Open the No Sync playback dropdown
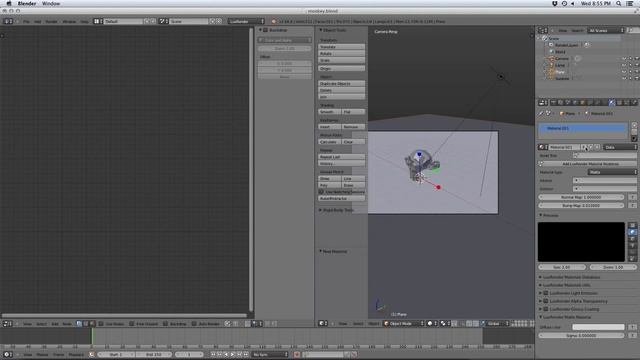Viewport: 640px width, 360px height. pos(270,354)
